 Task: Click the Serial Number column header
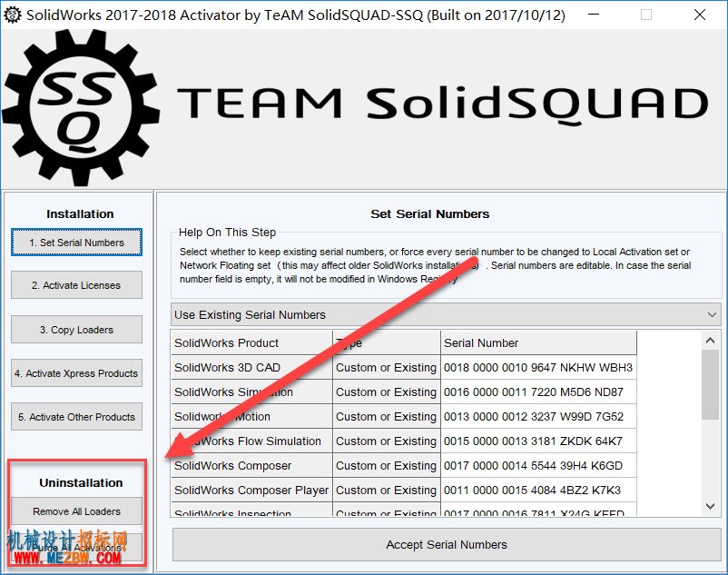point(538,342)
